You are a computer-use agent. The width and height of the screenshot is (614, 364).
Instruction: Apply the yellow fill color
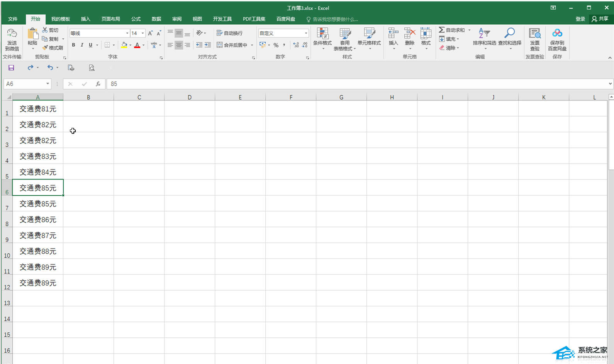[124, 45]
